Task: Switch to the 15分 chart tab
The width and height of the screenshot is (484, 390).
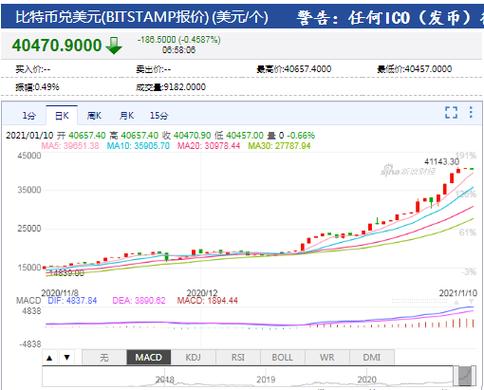Action: [159, 116]
